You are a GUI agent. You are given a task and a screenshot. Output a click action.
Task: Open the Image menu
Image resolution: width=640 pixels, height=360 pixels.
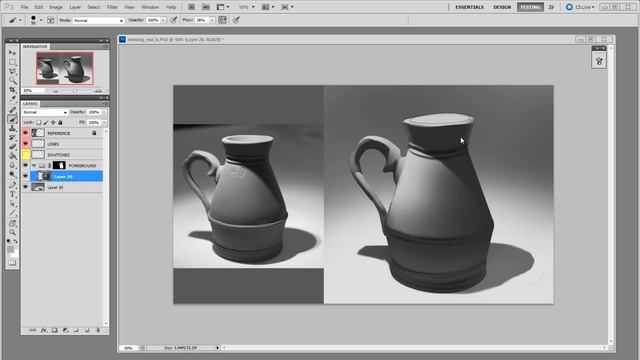(56, 7)
